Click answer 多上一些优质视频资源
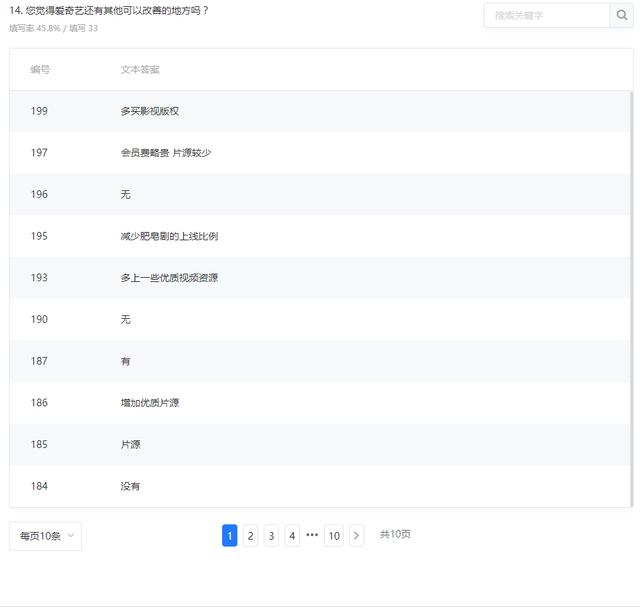Viewport: 640px width, 607px height. pyautogui.click(x=169, y=278)
